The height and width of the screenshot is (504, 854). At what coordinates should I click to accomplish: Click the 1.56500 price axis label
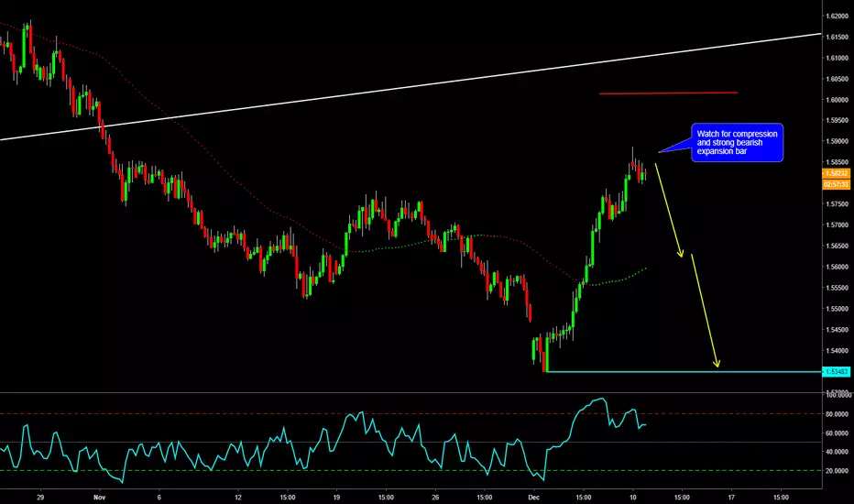click(x=838, y=246)
